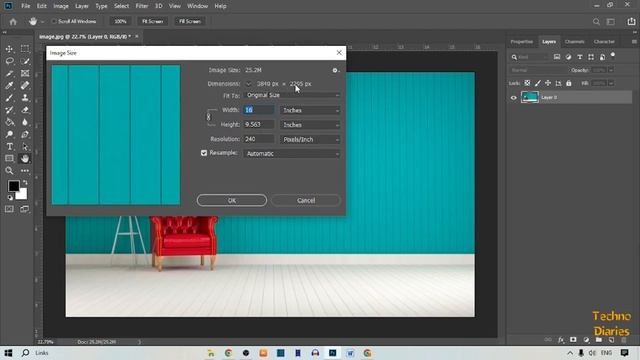Switch to the Channels tab
Screen dimensions: 640x360
(574, 42)
